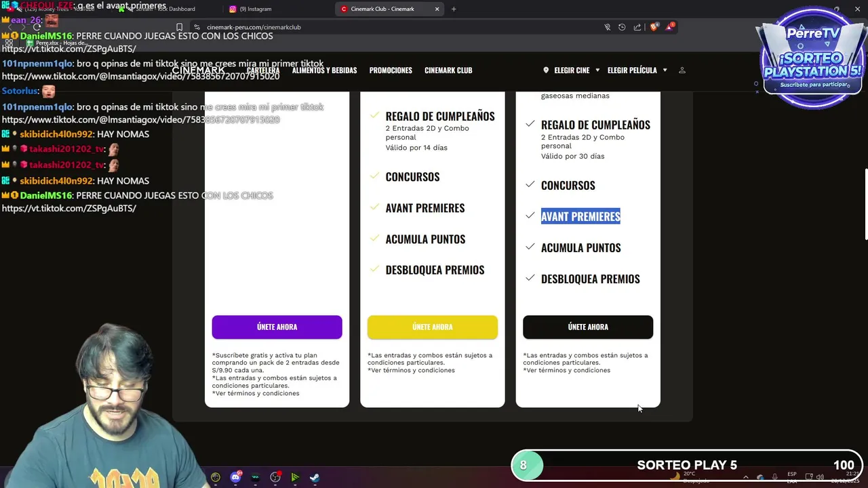Click the Cinemark logo
The image size is (868, 488).
(x=198, y=70)
